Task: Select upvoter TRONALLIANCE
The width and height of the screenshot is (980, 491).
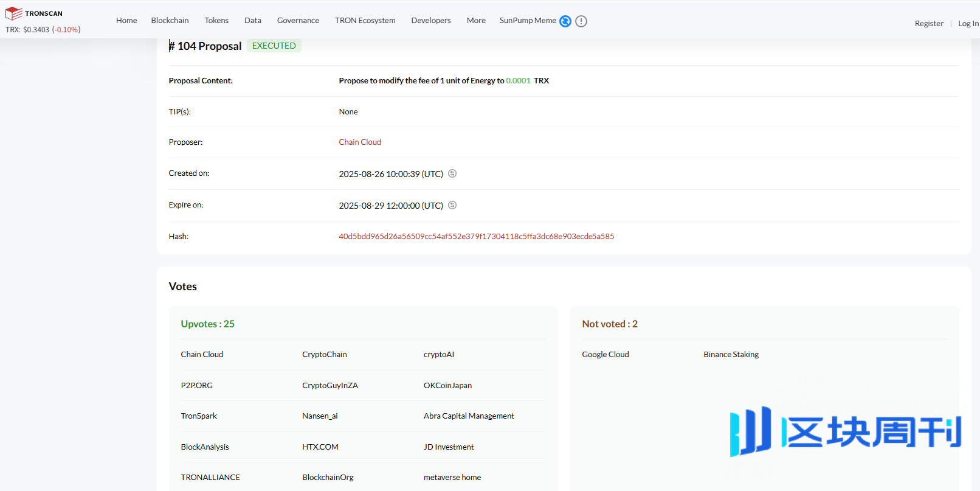Action: 210,478
